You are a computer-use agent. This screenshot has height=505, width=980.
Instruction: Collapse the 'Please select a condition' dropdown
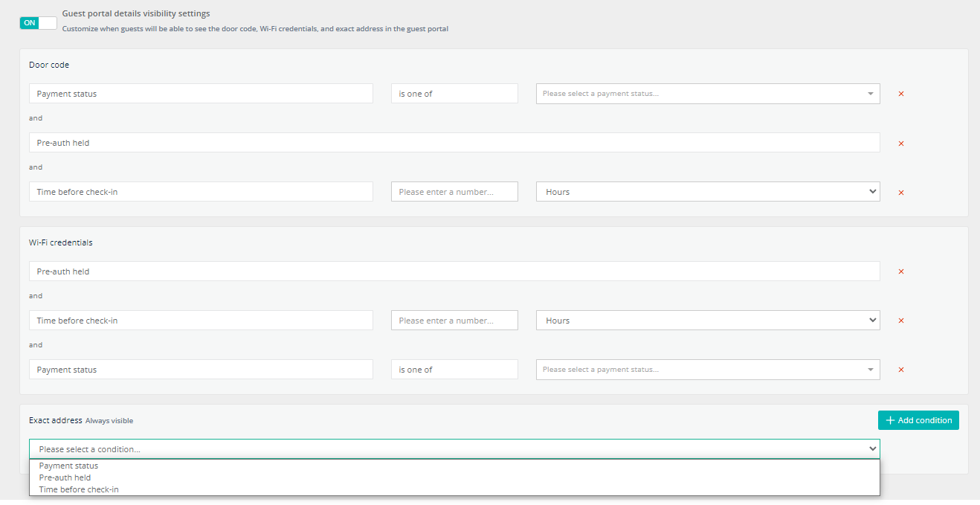click(x=454, y=449)
